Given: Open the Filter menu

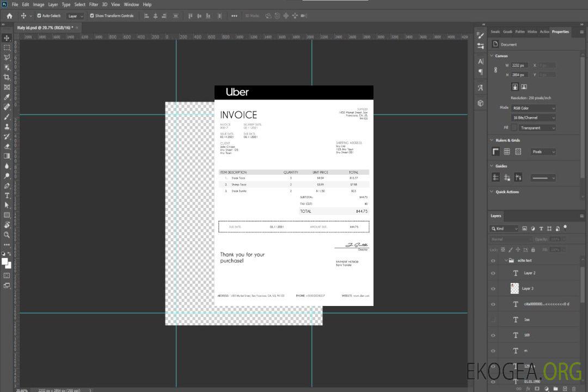Looking at the screenshot, I should (94, 4).
